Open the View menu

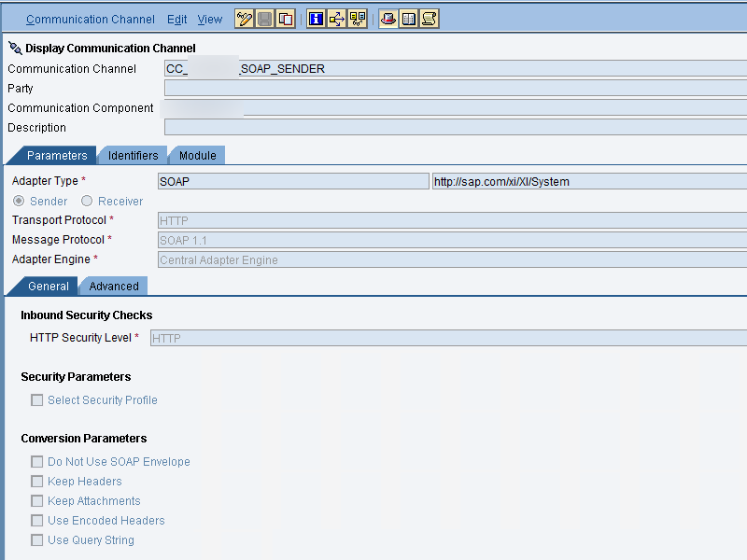(209, 20)
